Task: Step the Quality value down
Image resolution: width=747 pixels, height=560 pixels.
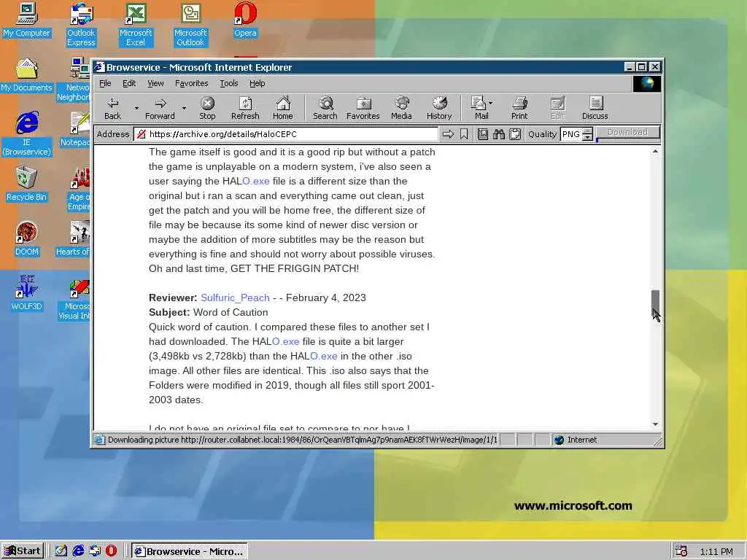Action: 589,138
